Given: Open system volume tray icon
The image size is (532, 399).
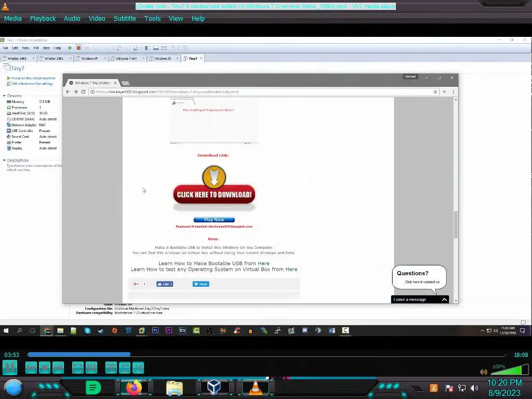Looking at the screenshot, I should 474,388.
